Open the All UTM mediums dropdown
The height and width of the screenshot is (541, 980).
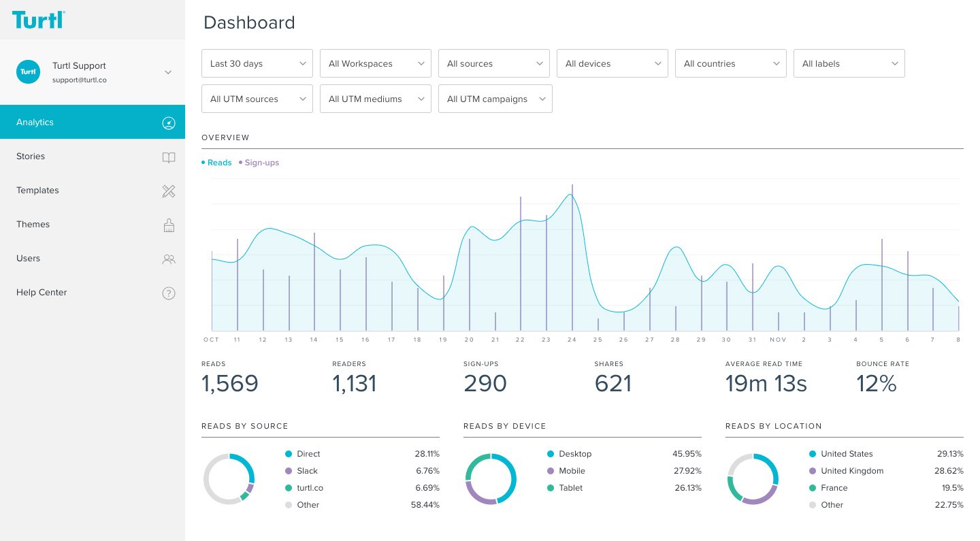point(376,99)
